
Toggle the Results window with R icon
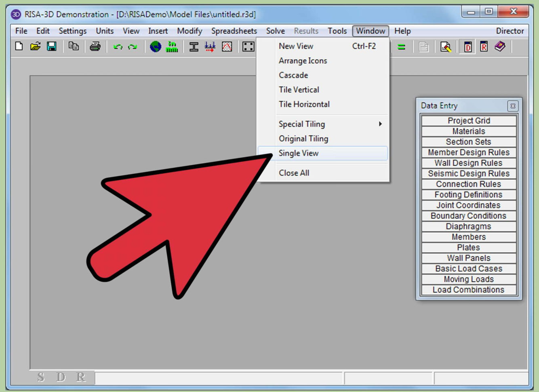tap(483, 47)
